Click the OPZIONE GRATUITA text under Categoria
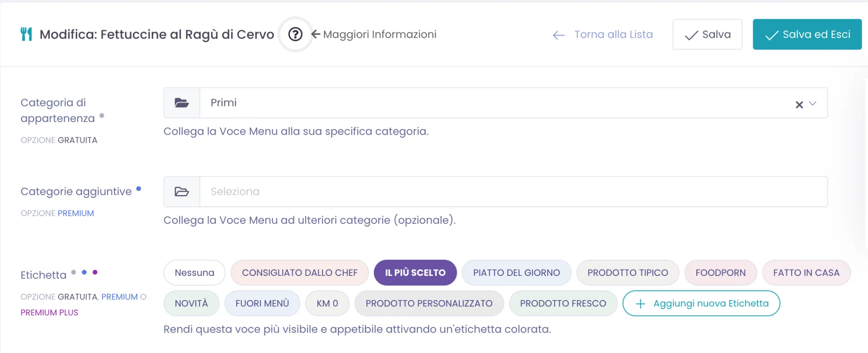Image resolution: width=868 pixels, height=353 pixels. pos(59,140)
